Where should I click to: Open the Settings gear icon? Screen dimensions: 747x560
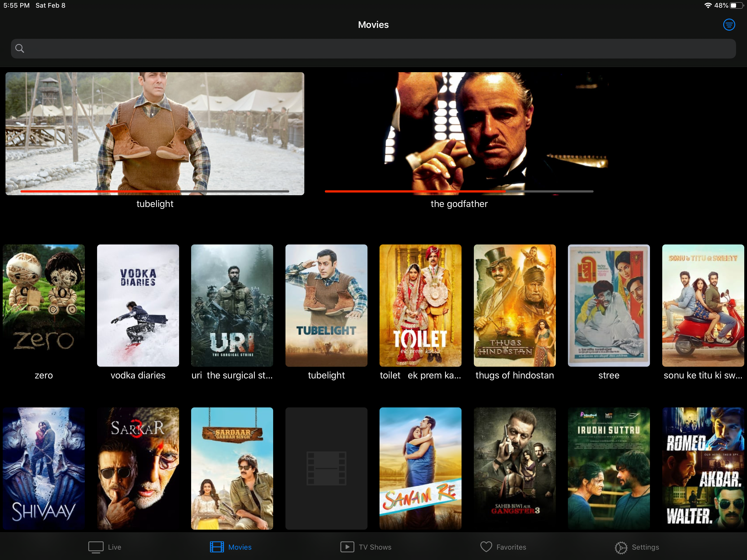pos(621,547)
